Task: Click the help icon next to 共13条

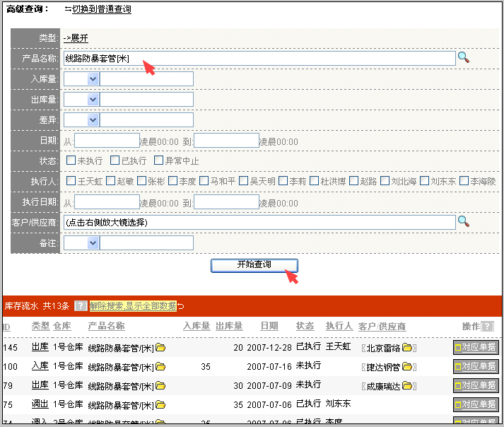Action: click(x=81, y=306)
